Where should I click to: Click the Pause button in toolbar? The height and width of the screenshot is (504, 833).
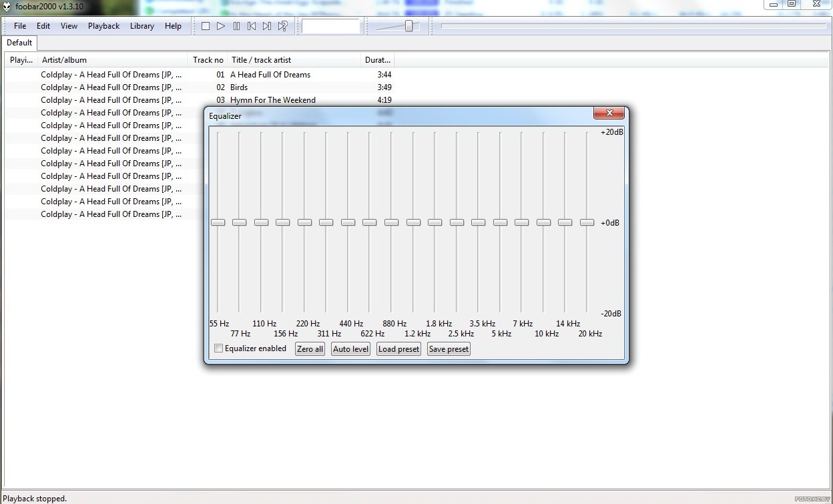coord(236,26)
